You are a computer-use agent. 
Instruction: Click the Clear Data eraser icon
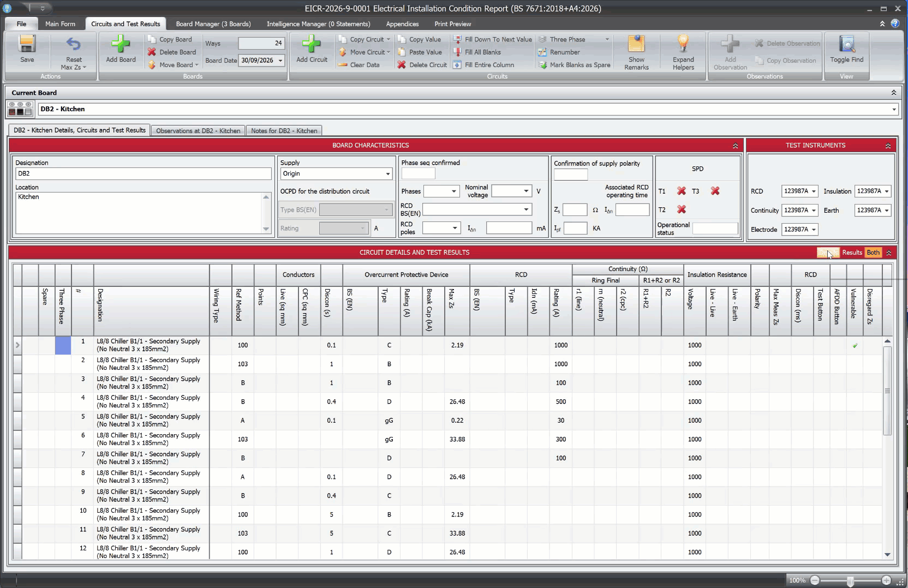click(x=343, y=64)
